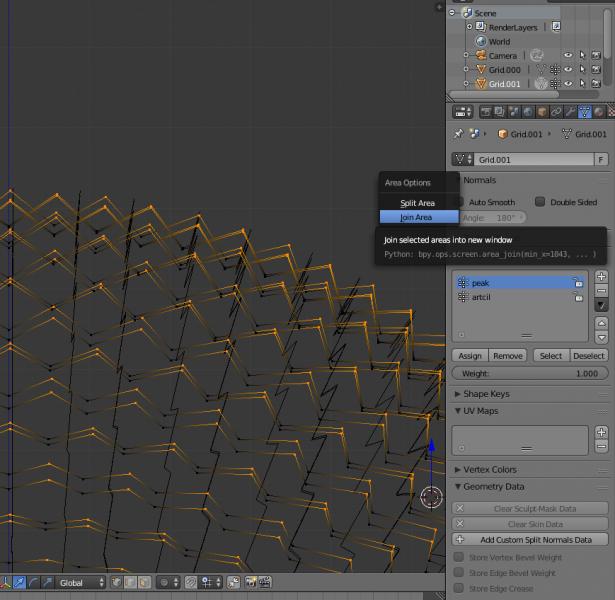615x600 pixels.
Task: Open the Global transform orientation dropdown
Action: click(x=80, y=582)
